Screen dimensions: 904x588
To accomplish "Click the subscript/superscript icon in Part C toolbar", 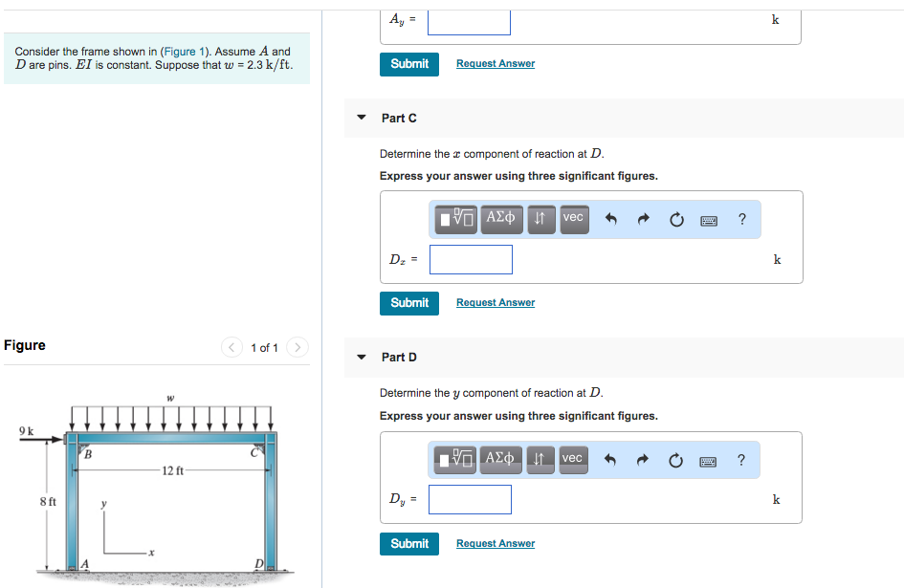I will point(540,219).
